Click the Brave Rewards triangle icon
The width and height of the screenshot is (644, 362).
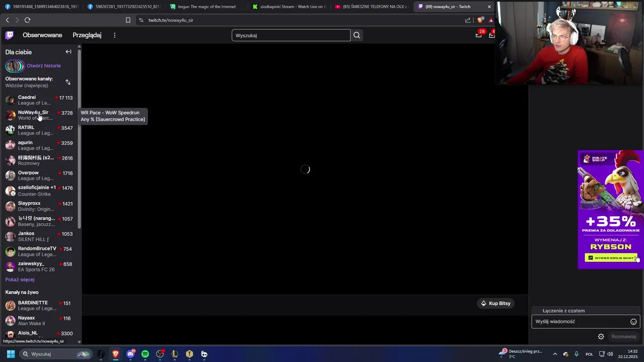coord(491,20)
